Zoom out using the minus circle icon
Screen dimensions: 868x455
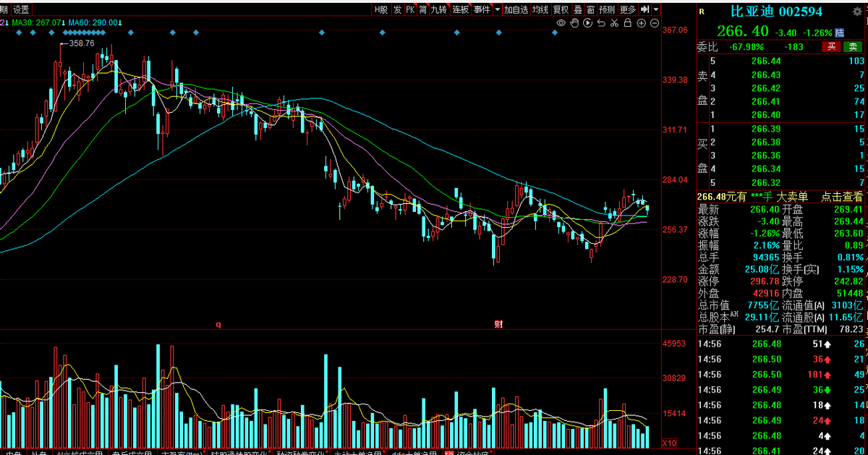click(x=654, y=23)
